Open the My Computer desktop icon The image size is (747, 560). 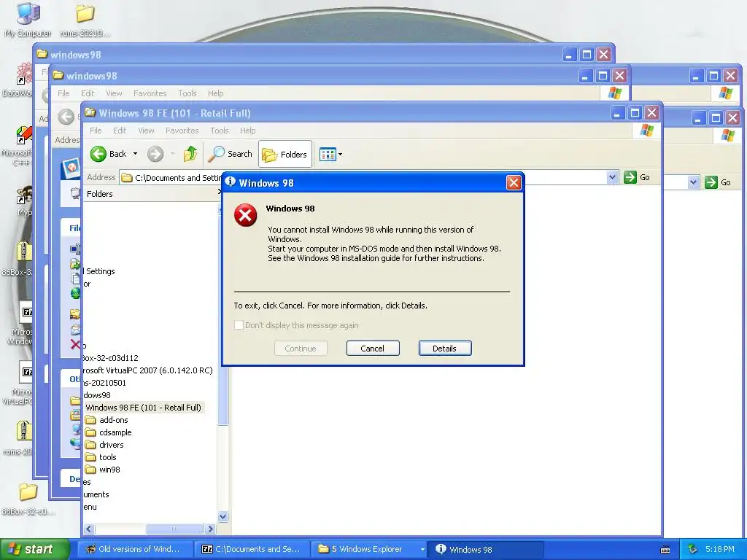[x=28, y=20]
